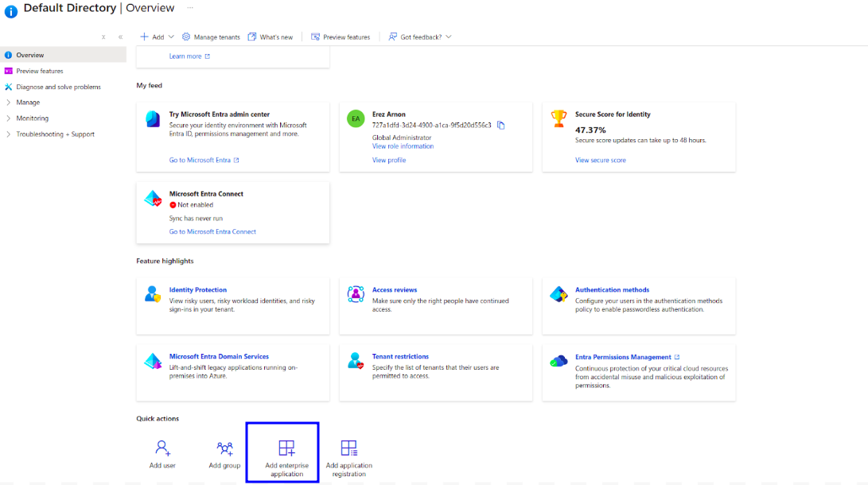Viewport: 868px width, 485px height.
Task: Open the Access reviews link
Action: (394, 289)
